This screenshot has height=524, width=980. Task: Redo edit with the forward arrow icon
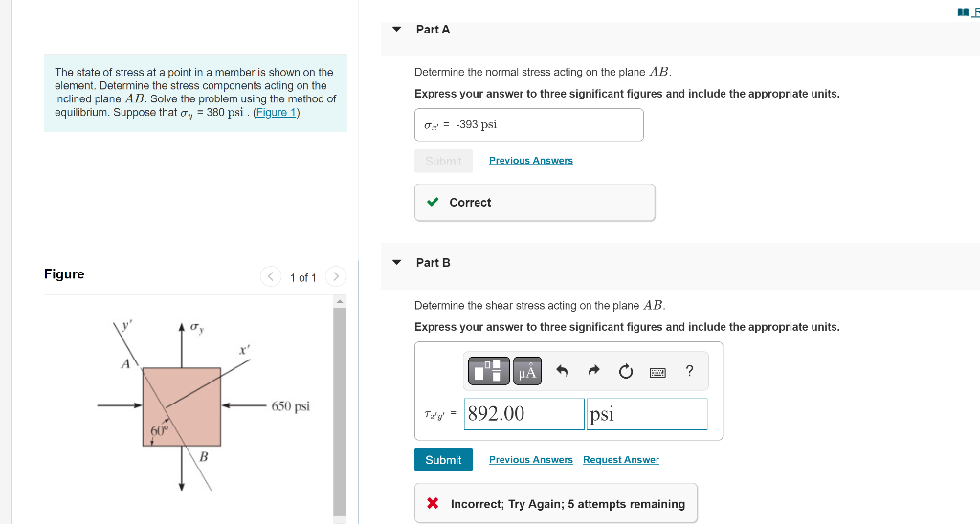(593, 371)
